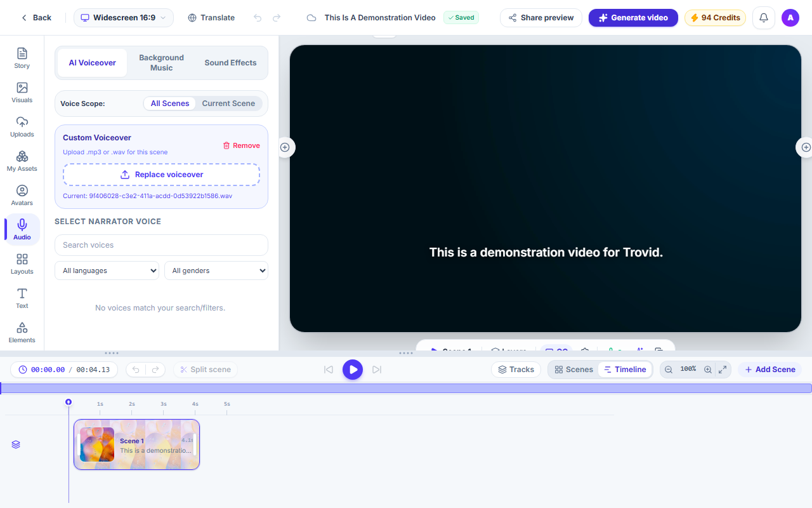Open the Visuals panel
This screenshot has height=508, width=812.
click(22, 92)
